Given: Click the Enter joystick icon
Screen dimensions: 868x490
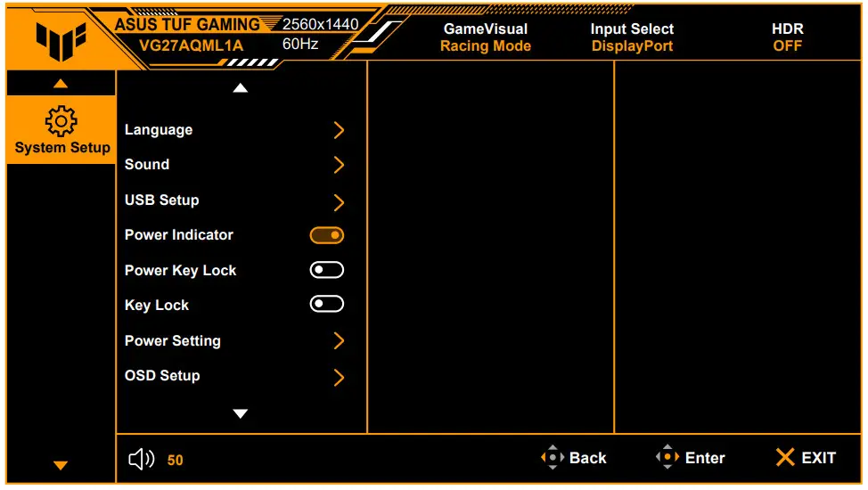Looking at the screenshot, I should click(x=667, y=458).
